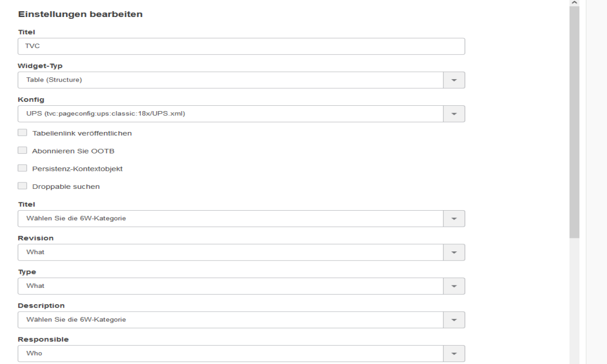Screen dimensions: 607x364
Task: Click the Description dropdown arrow
Action: click(x=455, y=320)
